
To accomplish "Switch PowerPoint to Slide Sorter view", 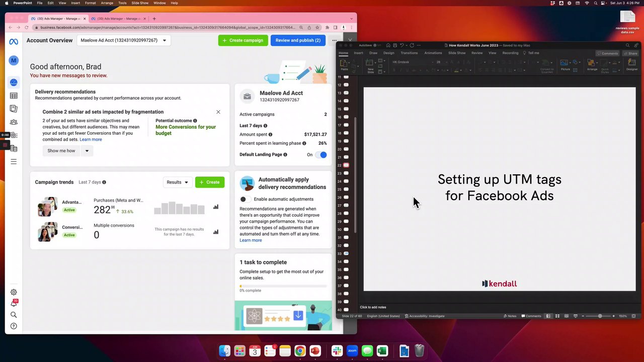I will point(558,316).
